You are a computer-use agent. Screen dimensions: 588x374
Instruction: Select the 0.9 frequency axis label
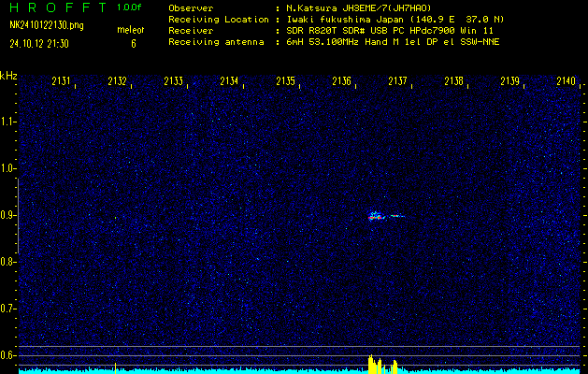8,214
